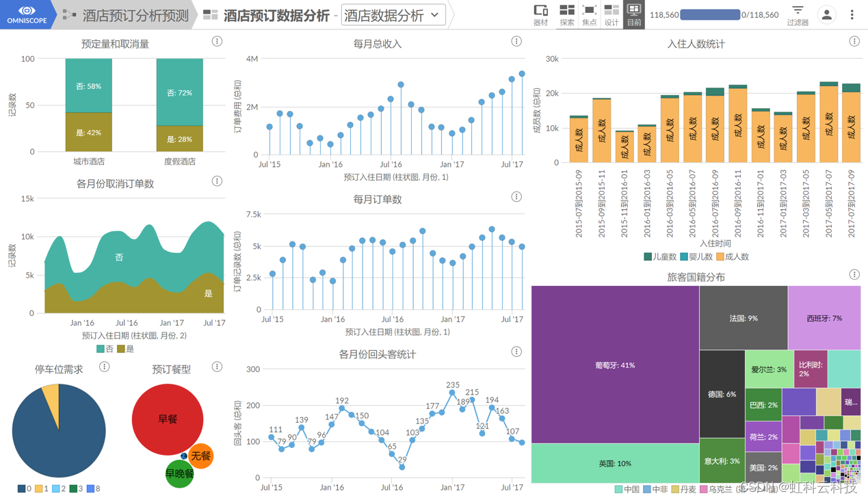Open info for 停车位需求 pie chart
The width and height of the screenshot is (868, 500).
click(104, 367)
